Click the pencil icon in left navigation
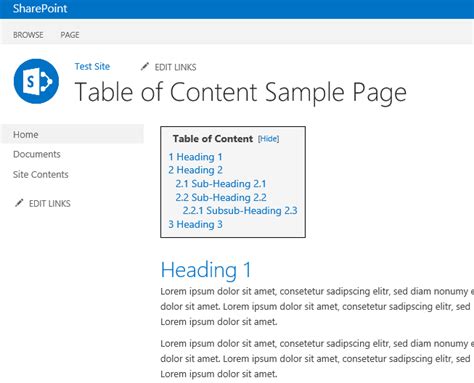This screenshot has width=474, height=383. (x=19, y=203)
